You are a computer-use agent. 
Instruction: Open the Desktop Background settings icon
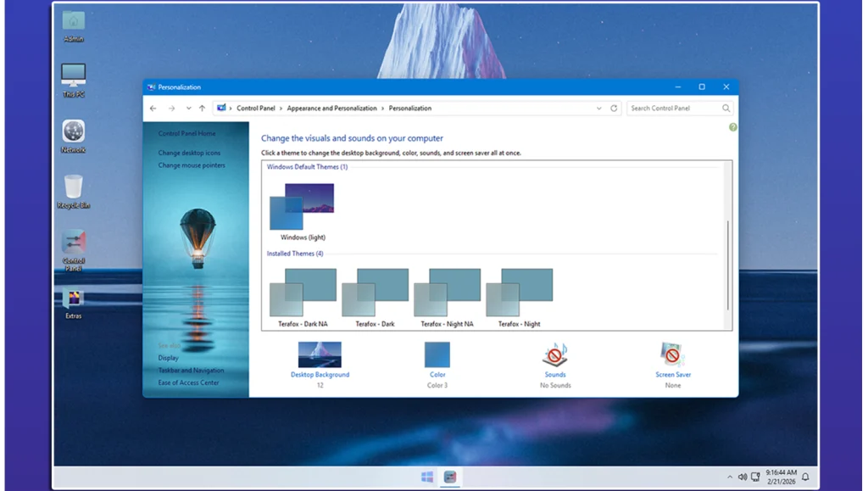[x=320, y=354]
